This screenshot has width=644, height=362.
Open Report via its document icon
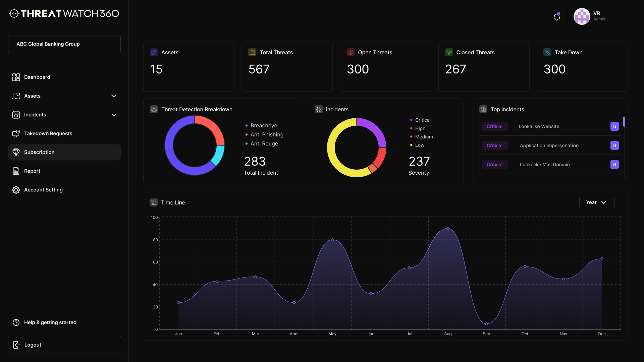(16, 171)
